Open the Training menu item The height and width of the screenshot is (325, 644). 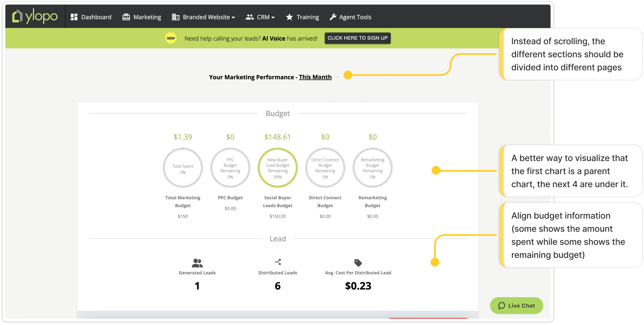[x=308, y=17]
